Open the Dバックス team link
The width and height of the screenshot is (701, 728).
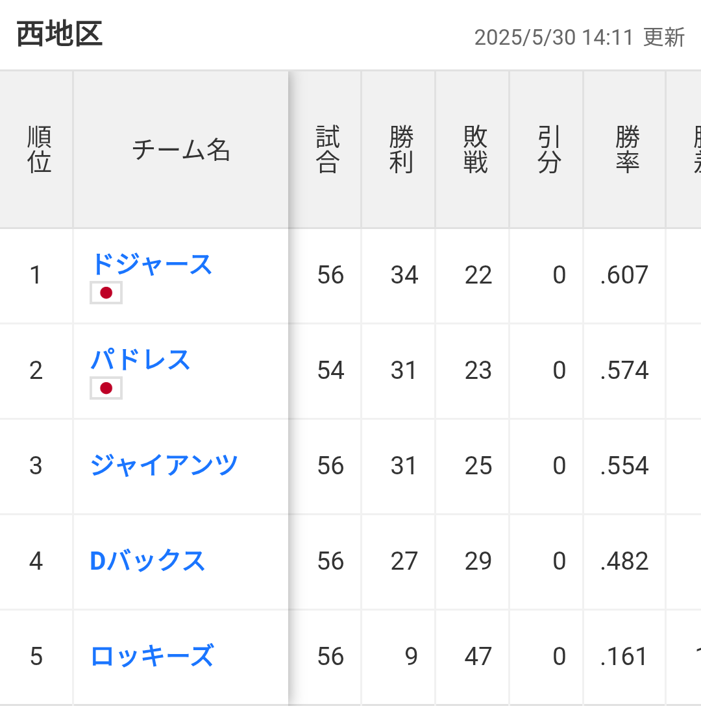(x=147, y=561)
